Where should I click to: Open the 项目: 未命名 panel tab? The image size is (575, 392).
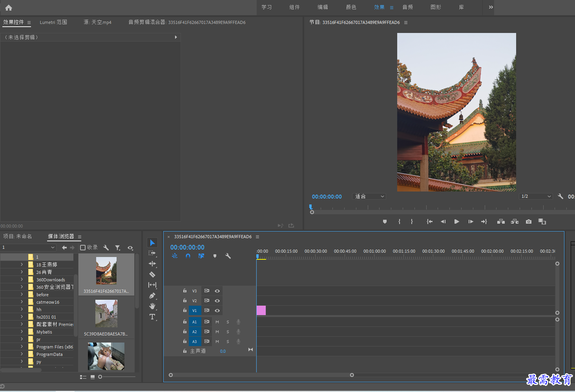[x=18, y=236]
